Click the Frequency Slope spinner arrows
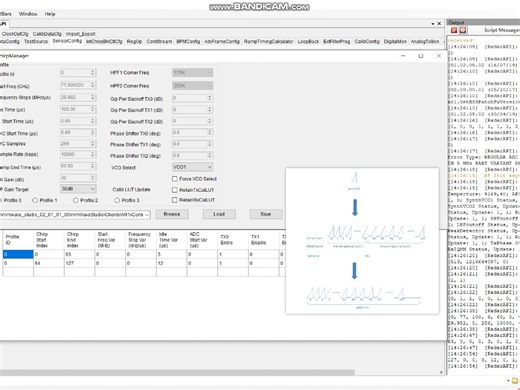 [x=93, y=97]
